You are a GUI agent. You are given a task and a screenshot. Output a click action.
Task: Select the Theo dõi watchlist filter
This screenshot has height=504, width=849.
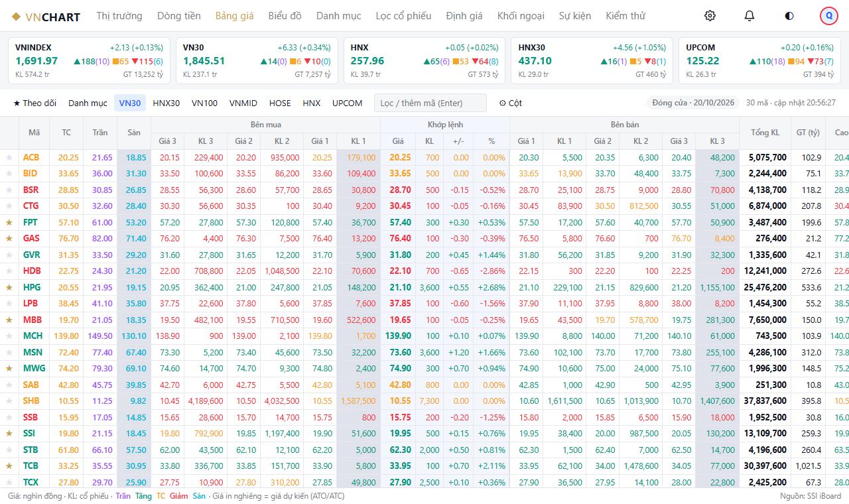coord(35,103)
